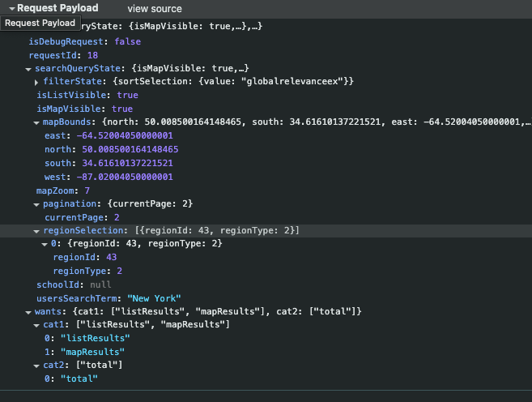
Task: Select the south: 34.61610137221521 value
Action: [128, 164]
